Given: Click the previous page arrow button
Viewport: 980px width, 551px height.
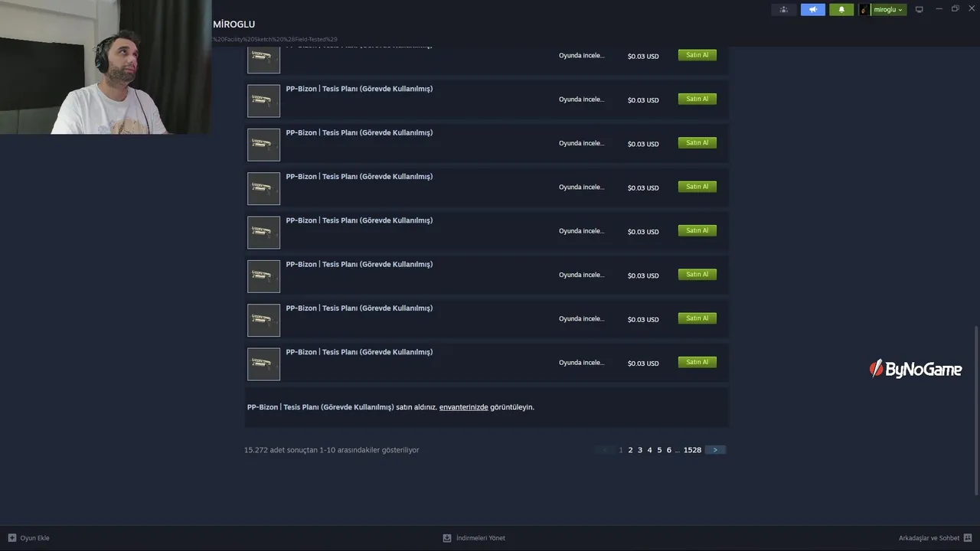Looking at the screenshot, I should (x=605, y=450).
